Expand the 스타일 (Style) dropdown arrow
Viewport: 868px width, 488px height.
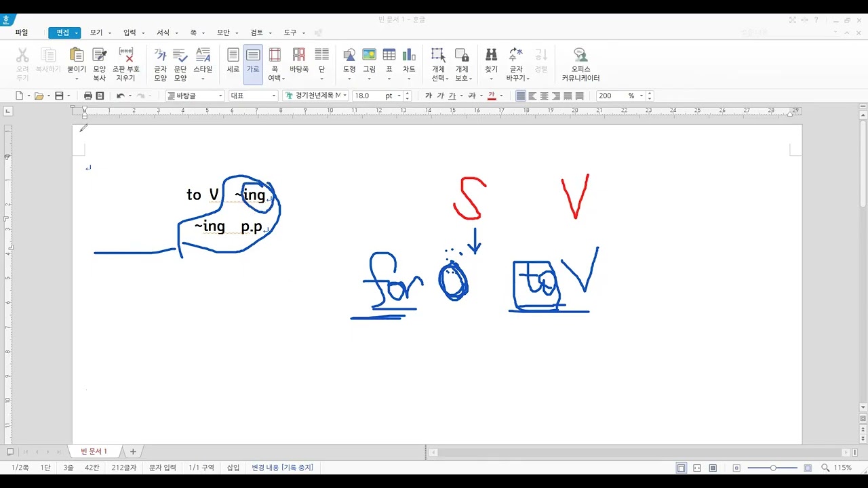pyautogui.click(x=203, y=79)
